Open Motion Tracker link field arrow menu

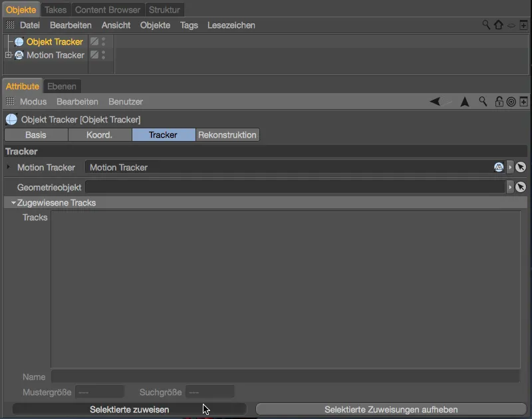509,167
